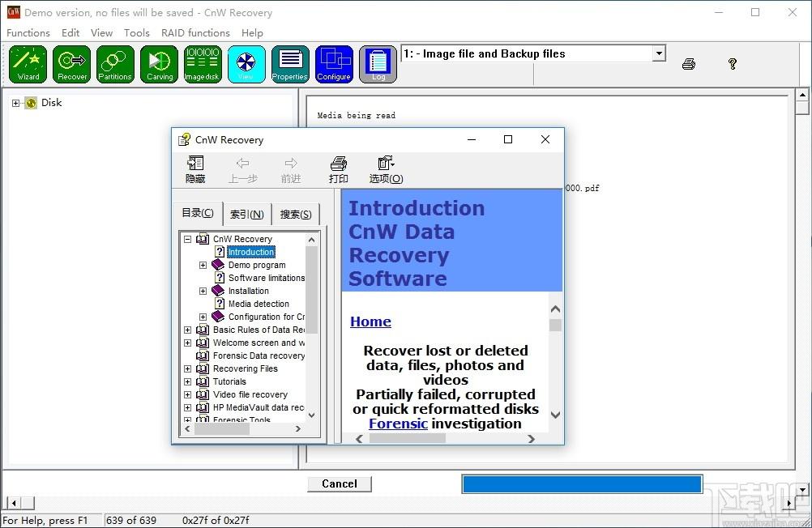The width and height of the screenshot is (812, 528).
Task: Click the question mark help icon
Action: pyautogui.click(x=732, y=64)
